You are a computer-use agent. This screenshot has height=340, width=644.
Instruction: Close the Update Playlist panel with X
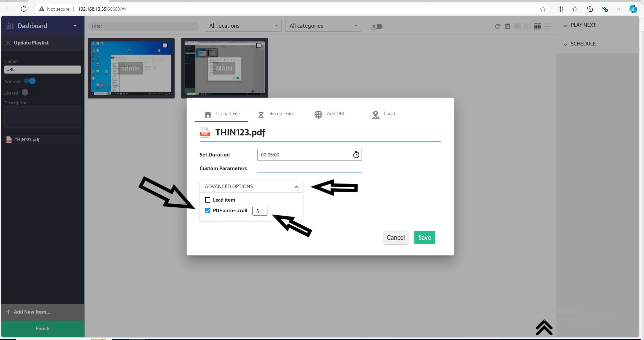coord(8,43)
